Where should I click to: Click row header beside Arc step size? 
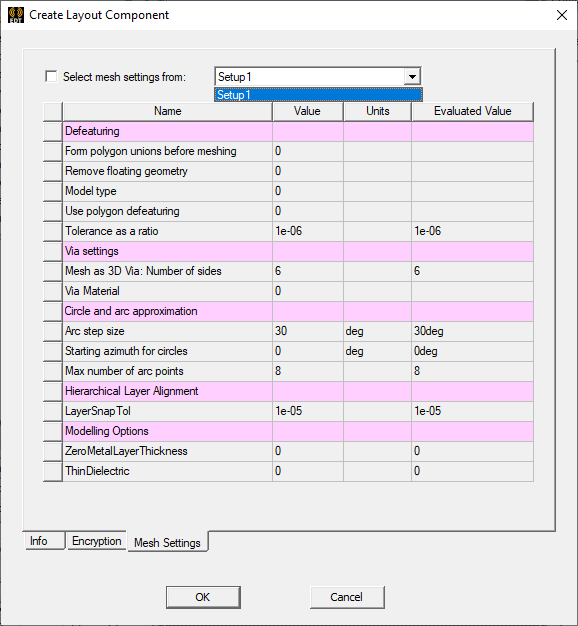point(53,331)
